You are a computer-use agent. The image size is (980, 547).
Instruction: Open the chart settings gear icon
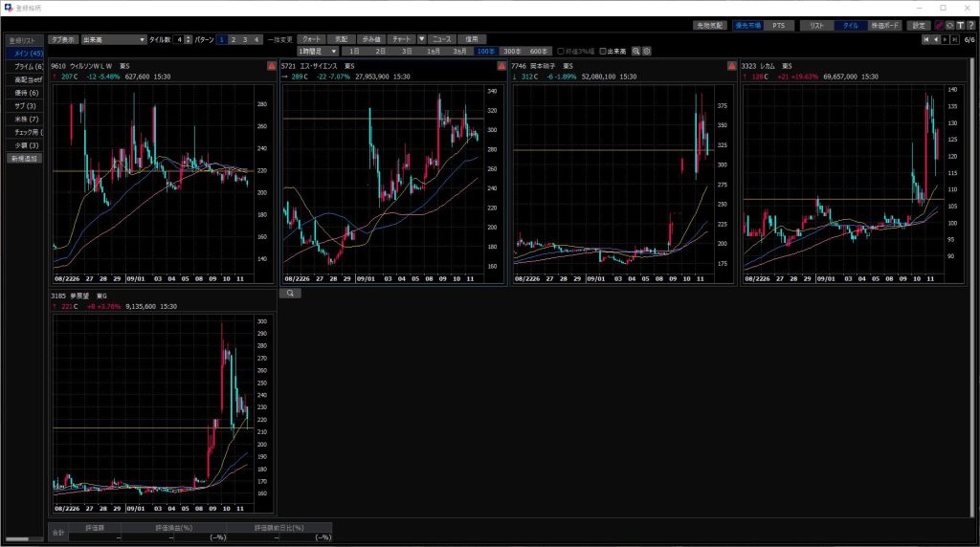pos(647,51)
